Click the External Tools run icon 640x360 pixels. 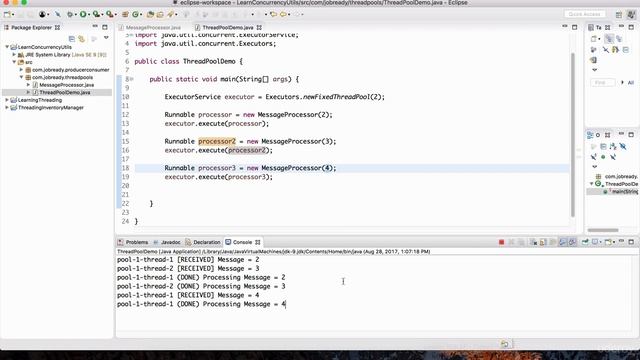[x=109, y=14]
